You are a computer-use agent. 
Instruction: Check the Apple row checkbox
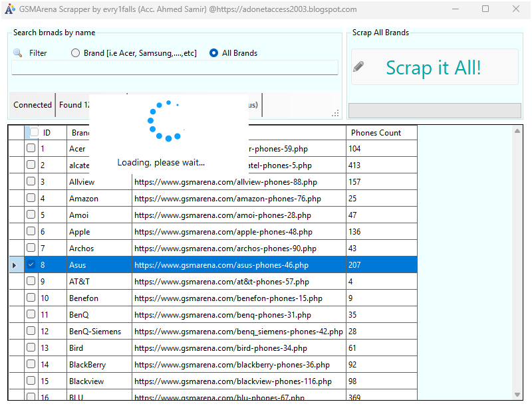coord(31,231)
